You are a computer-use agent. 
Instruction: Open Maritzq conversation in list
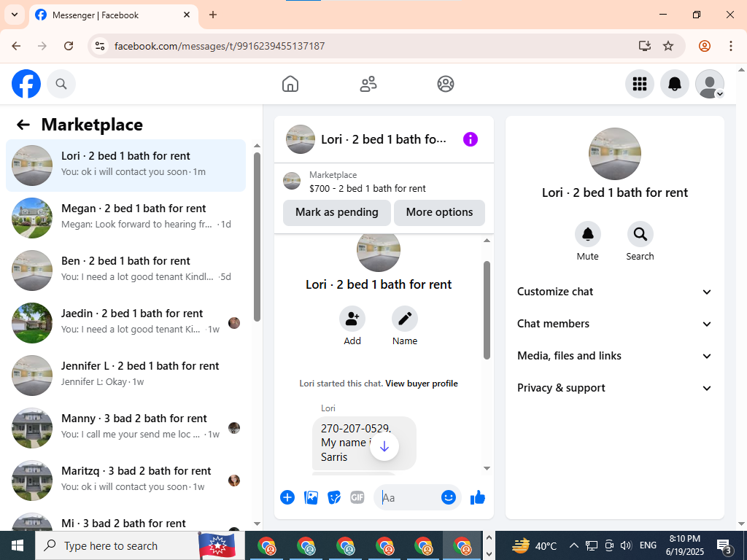tap(125, 480)
